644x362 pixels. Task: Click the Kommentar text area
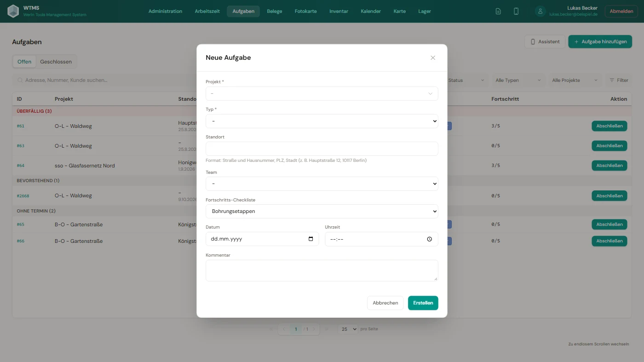pos(322,270)
